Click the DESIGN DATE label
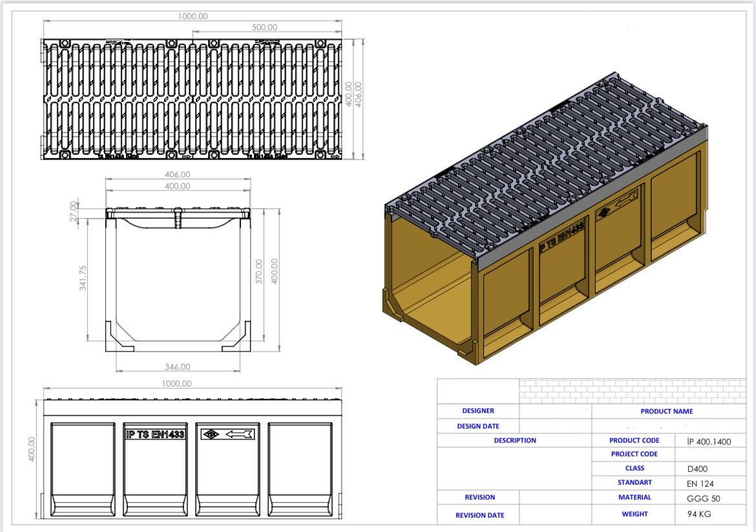The width and height of the screenshot is (756, 532). (478, 426)
